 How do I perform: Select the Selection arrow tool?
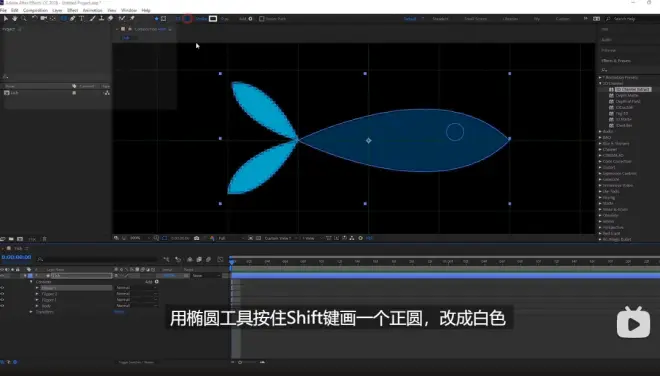(x=5, y=19)
